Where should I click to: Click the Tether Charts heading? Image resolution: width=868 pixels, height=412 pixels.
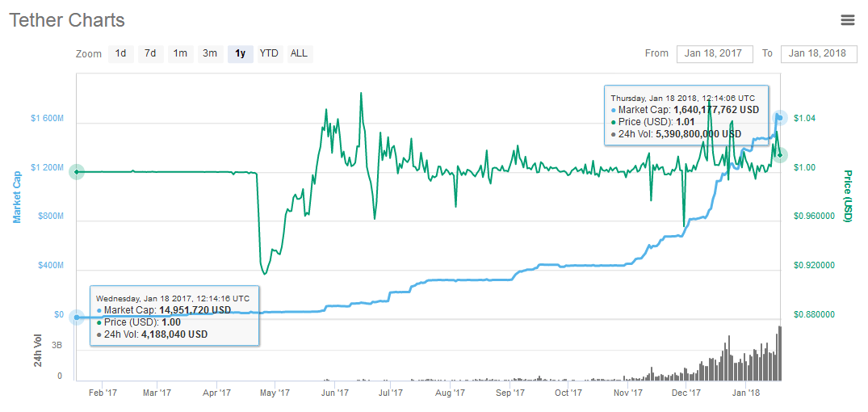pos(67,20)
